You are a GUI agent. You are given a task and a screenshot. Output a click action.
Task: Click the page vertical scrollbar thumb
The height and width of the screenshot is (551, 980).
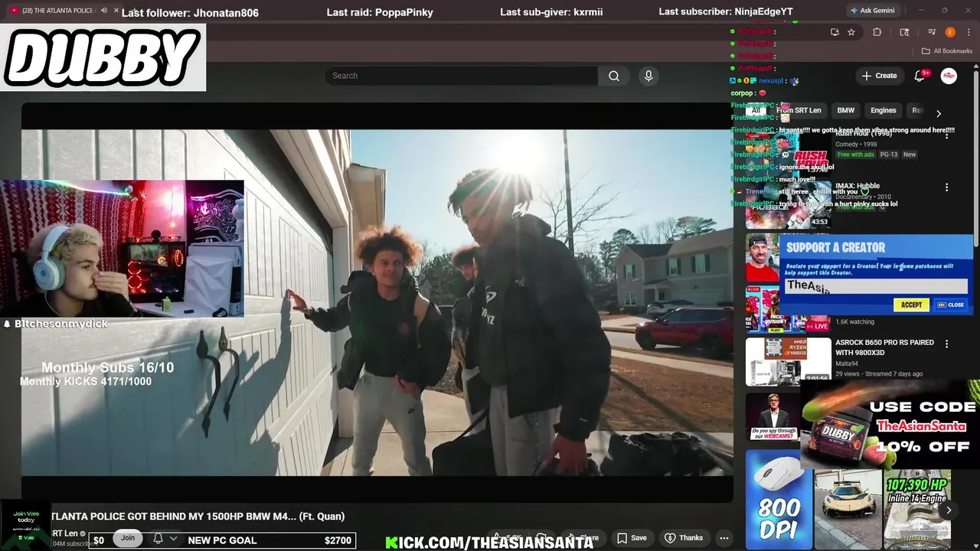click(975, 158)
